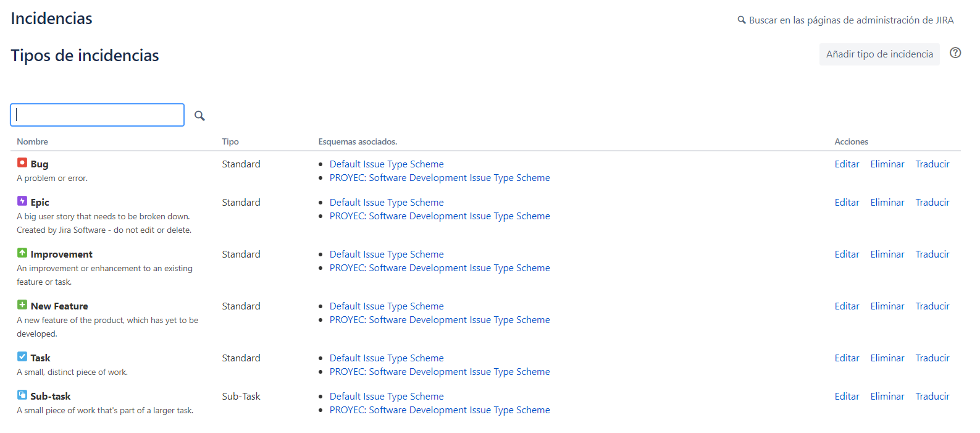Open Default Issue Type Scheme in Sub-task row
This screenshot has height=433, width=980.
click(x=387, y=397)
